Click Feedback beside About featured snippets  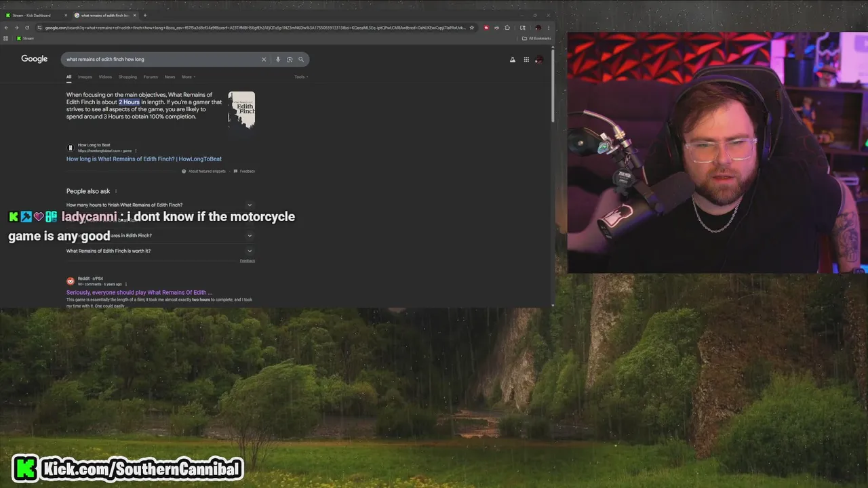[244, 171]
